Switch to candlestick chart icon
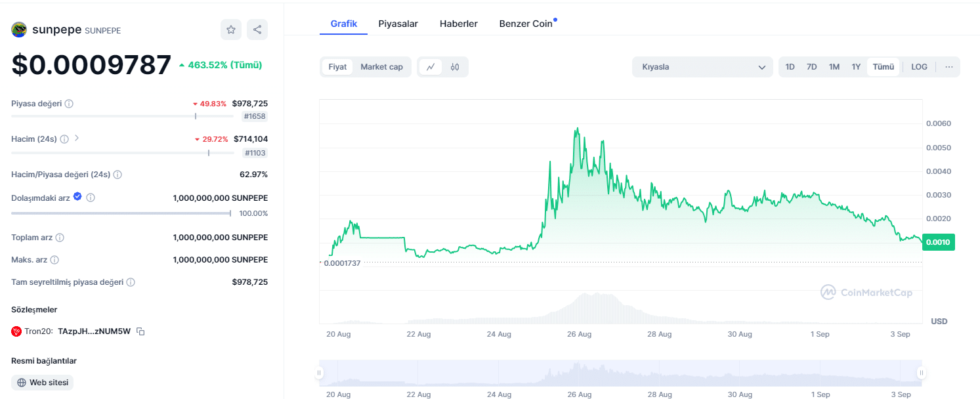Viewport: 980px width, 399px height. point(455,67)
